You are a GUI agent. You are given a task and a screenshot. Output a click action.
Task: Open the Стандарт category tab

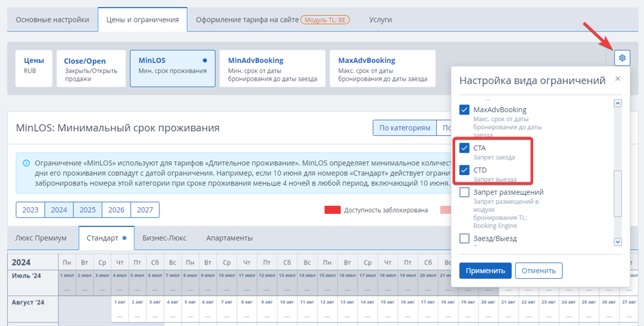point(106,238)
